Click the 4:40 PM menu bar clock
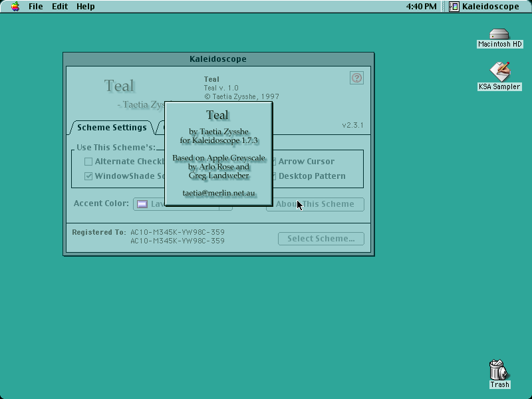The height and width of the screenshot is (399, 532). (x=422, y=7)
